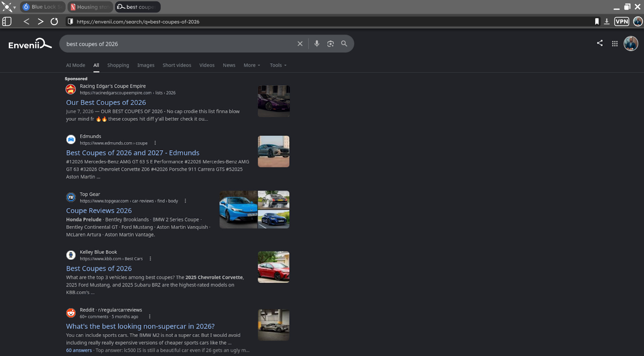Select the best coupes browser tab

138,7
